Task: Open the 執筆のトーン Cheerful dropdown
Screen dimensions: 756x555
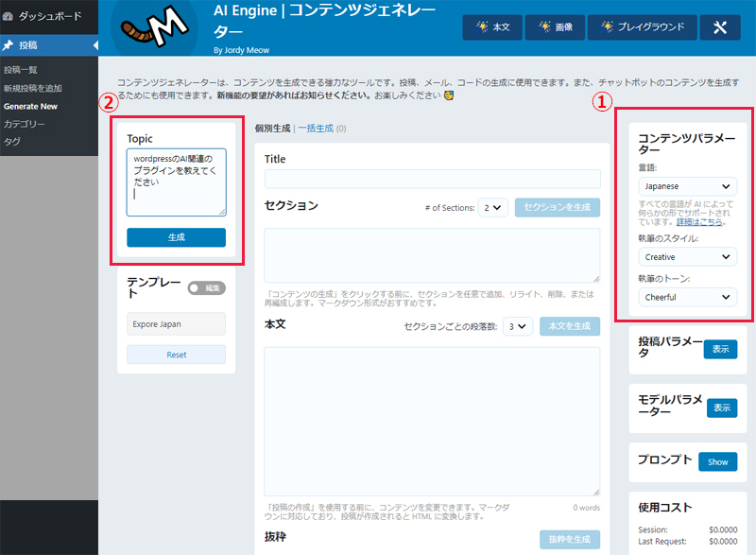Action: pos(688,297)
